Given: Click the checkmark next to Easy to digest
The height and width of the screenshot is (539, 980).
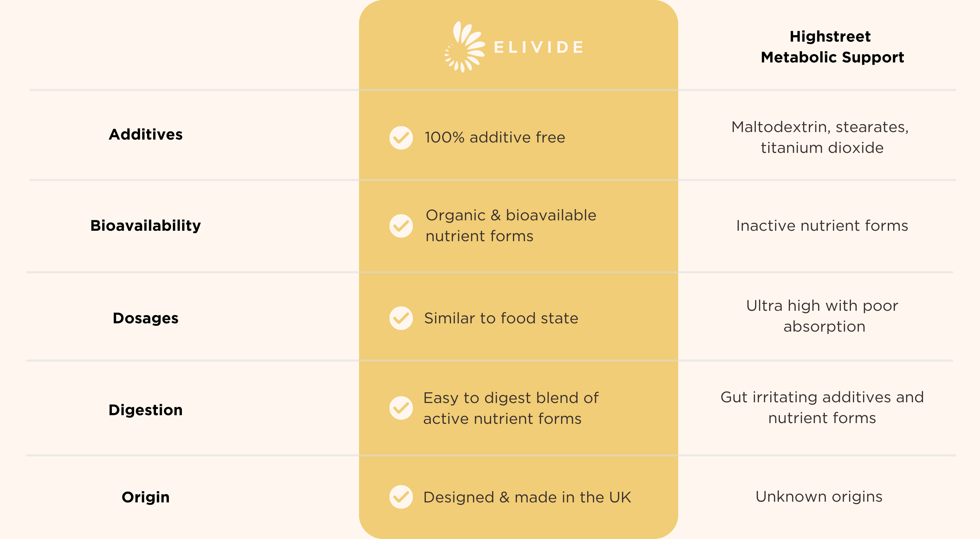Looking at the screenshot, I should point(401,408).
